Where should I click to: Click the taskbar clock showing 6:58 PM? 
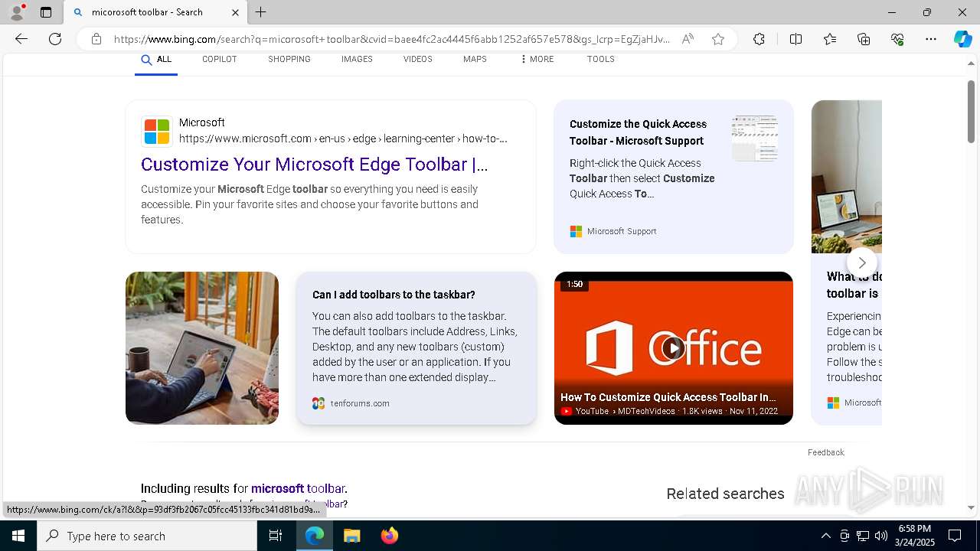[916, 536]
